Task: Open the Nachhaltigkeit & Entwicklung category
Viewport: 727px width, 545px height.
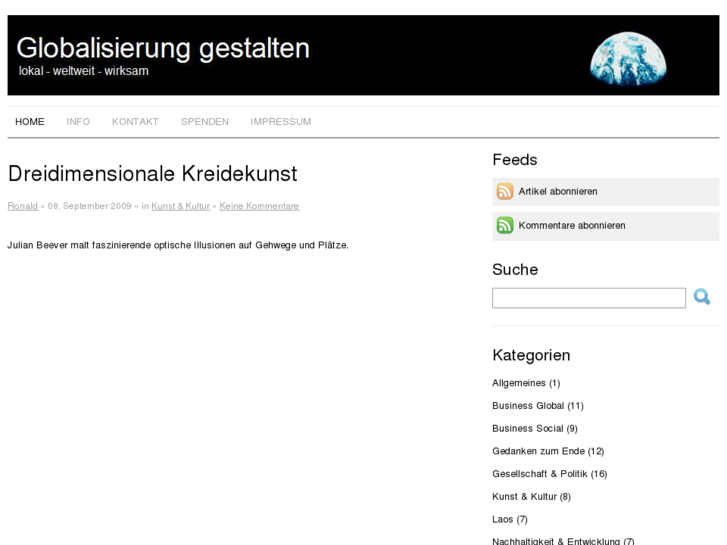Action: tap(563, 541)
